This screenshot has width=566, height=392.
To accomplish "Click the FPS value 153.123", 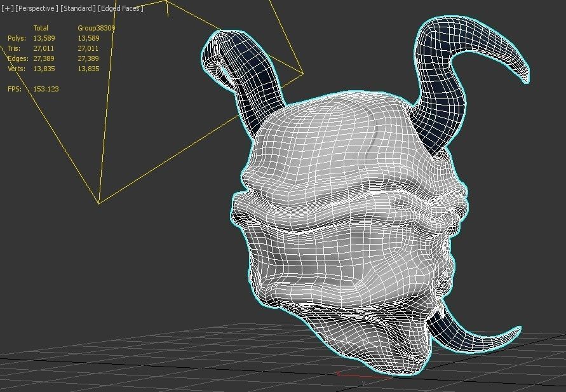I will click(46, 89).
